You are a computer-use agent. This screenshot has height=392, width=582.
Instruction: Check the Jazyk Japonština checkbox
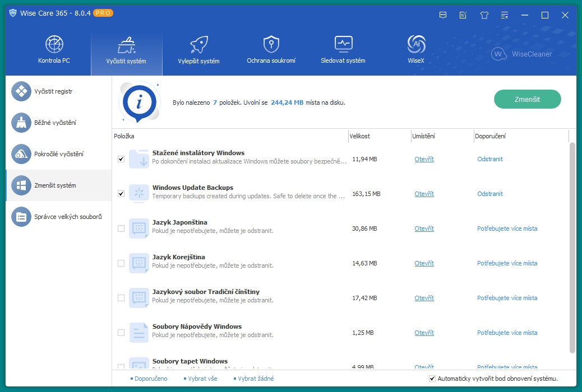coord(121,228)
